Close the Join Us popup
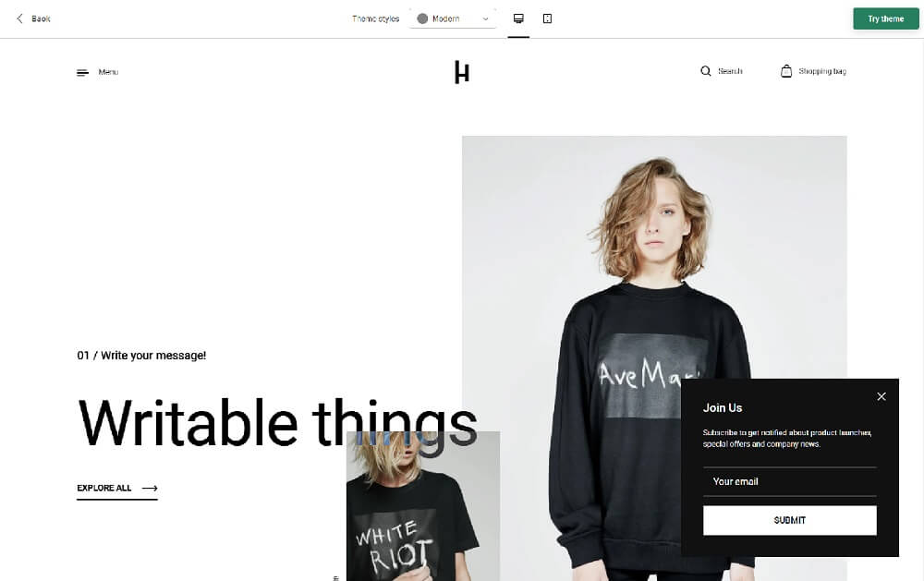Screen dimensions: 924x581 tap(881, 396)
